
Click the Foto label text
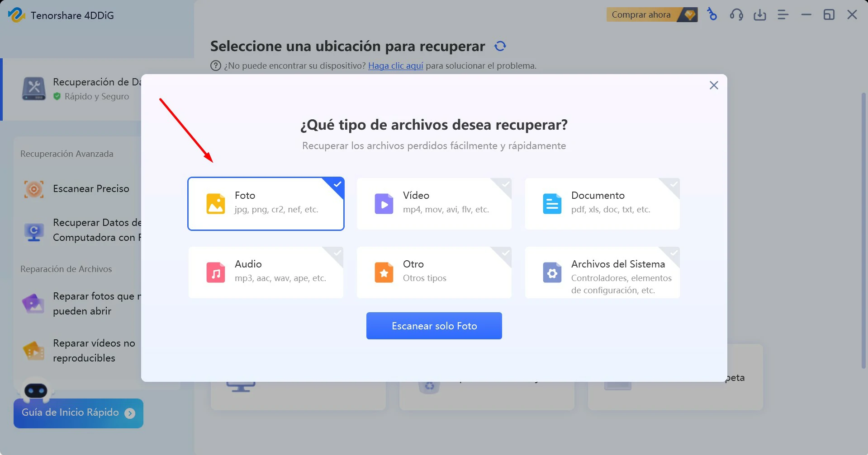(x=245, y=196)
